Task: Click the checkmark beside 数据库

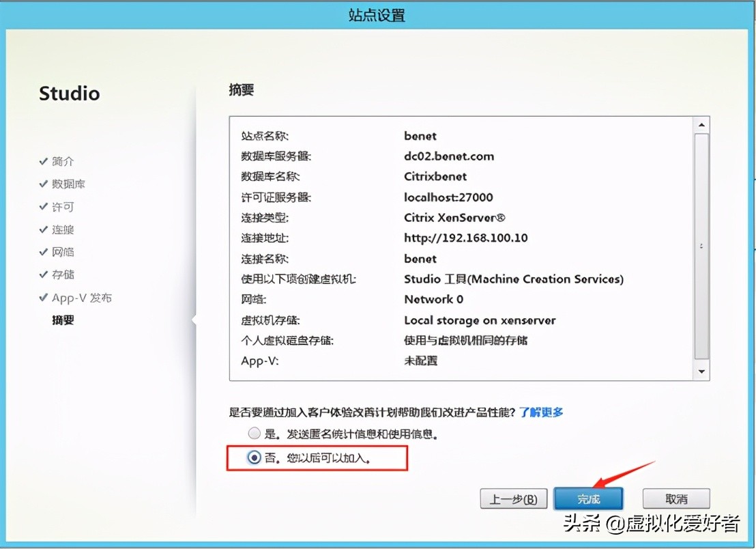Action: pyautogui.click(x=44, y=184)
